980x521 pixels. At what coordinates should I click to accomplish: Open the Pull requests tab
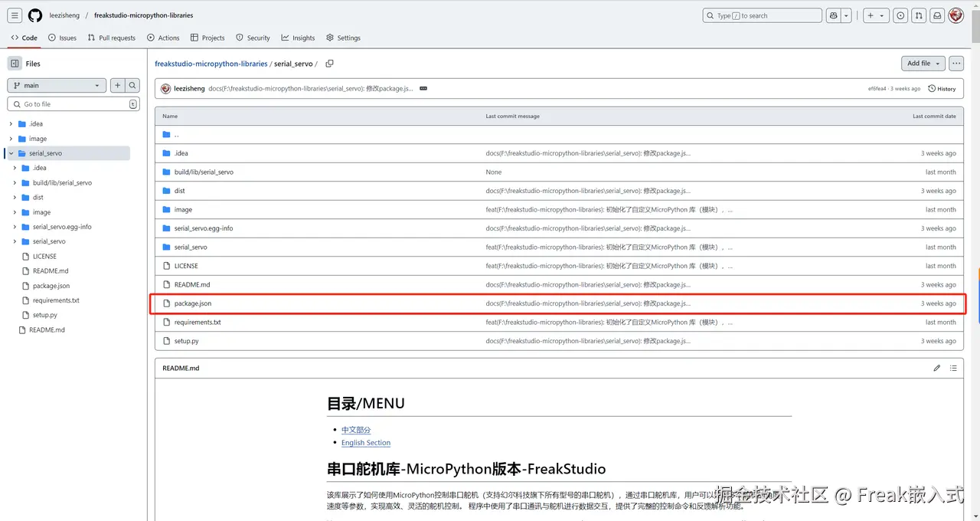111,38
